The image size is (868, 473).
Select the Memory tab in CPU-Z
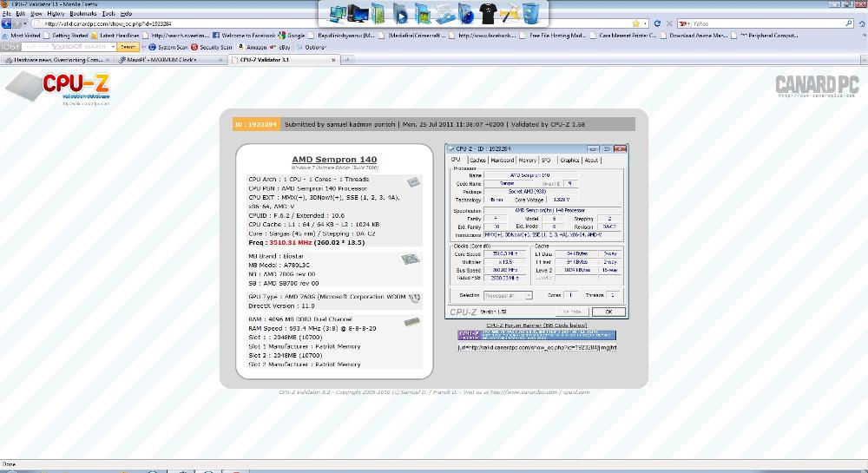tap(527, 160)
